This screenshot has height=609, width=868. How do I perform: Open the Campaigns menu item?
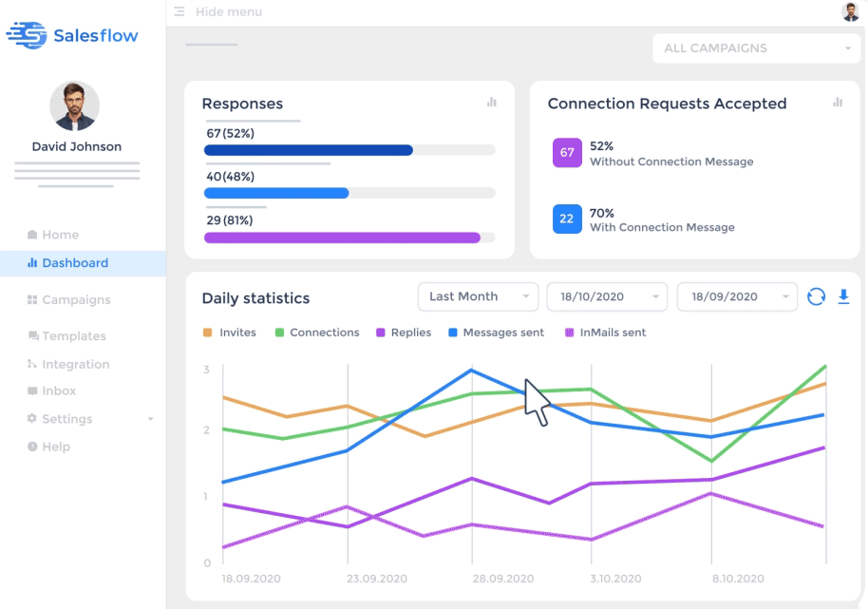point(76,299)
